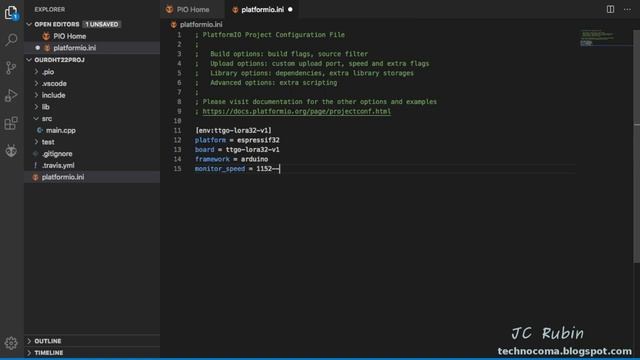Open the docs.platformio.org projectconf link

click(297, 111)
